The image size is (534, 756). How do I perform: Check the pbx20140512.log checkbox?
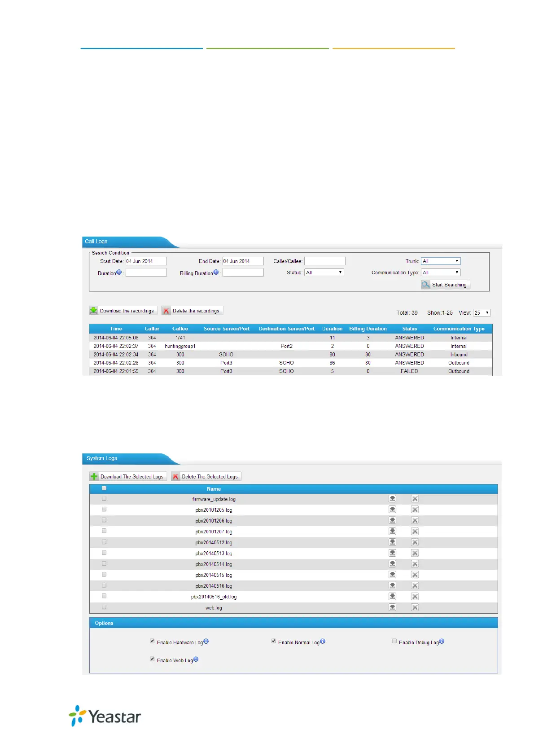point(104,542)
